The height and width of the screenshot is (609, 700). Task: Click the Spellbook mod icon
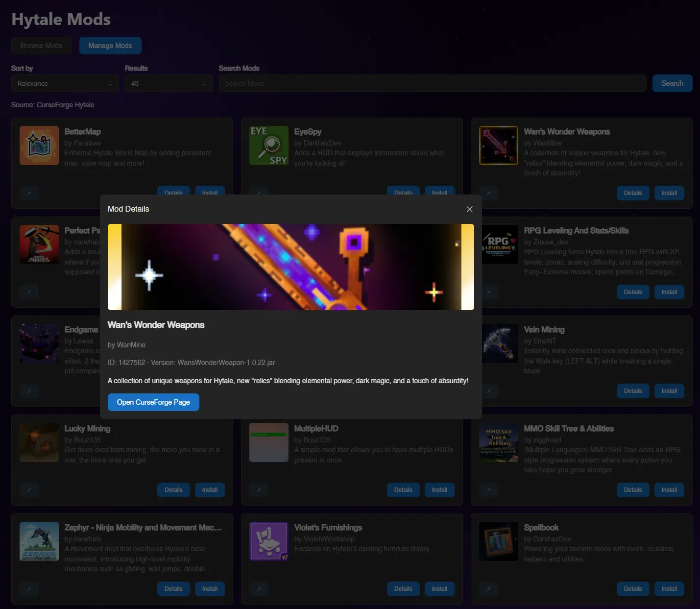coord(499,541)
